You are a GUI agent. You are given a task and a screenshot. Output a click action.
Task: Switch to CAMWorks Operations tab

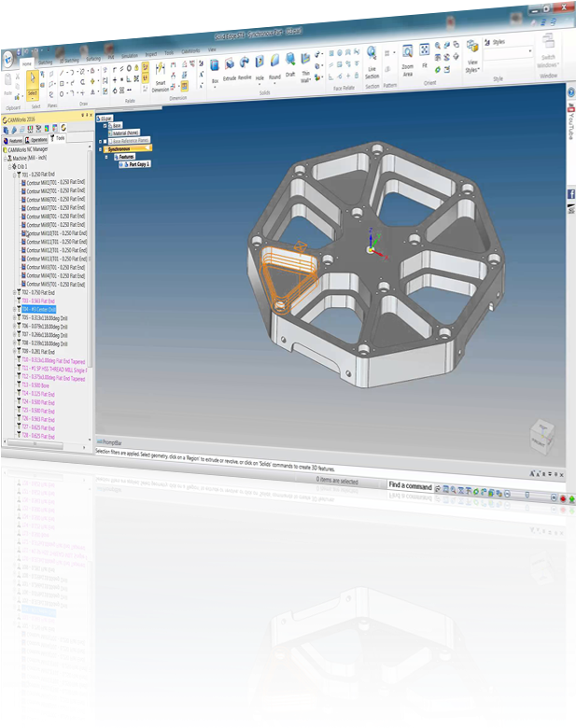(35, 139)
